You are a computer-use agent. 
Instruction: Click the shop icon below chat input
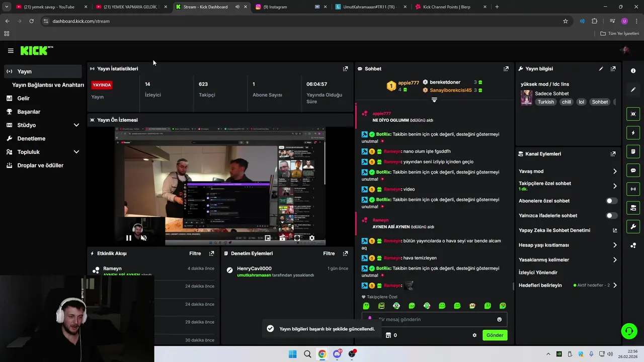(x=388, y=335)
